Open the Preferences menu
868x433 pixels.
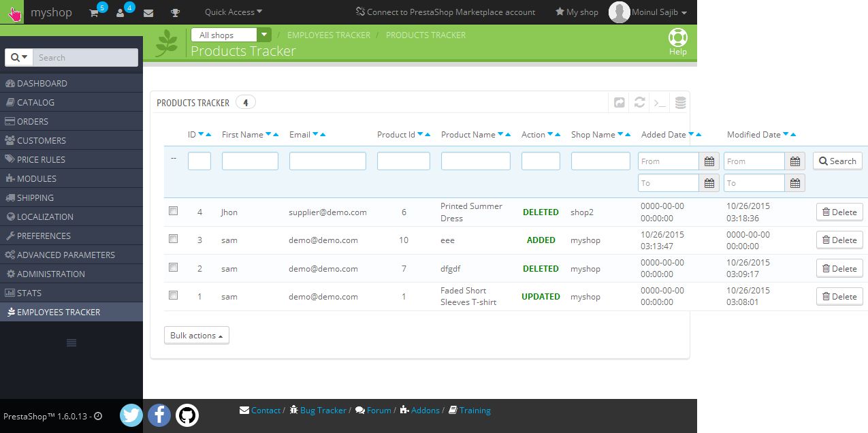pyautogui.click(x=71, y=236)
